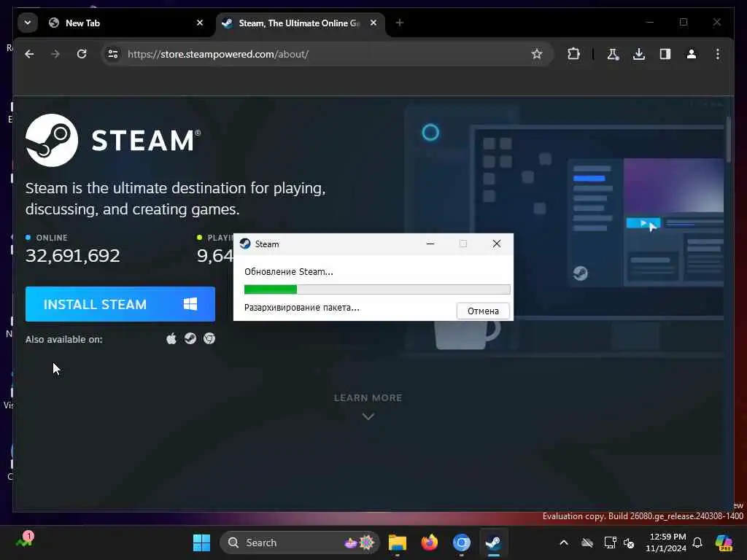This screenshot has height=560, width=747.
Task: Open Steam from the taskbar
Action: (x=493, y=542)
